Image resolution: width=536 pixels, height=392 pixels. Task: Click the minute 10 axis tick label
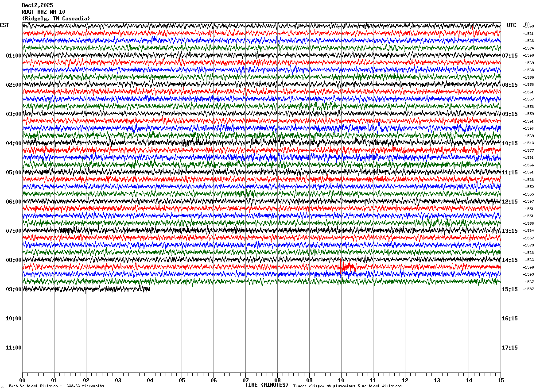tap(341, 380)
